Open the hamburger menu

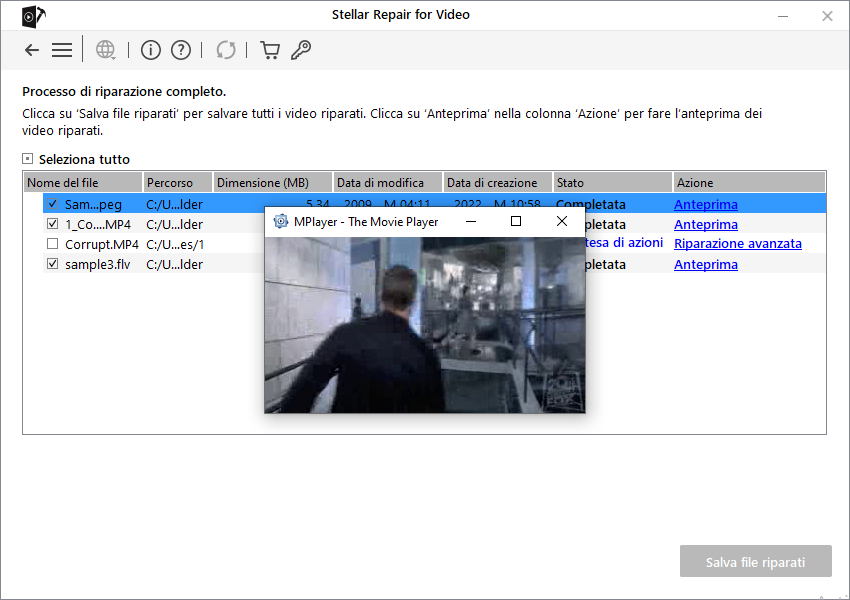(x=62, y=50)
